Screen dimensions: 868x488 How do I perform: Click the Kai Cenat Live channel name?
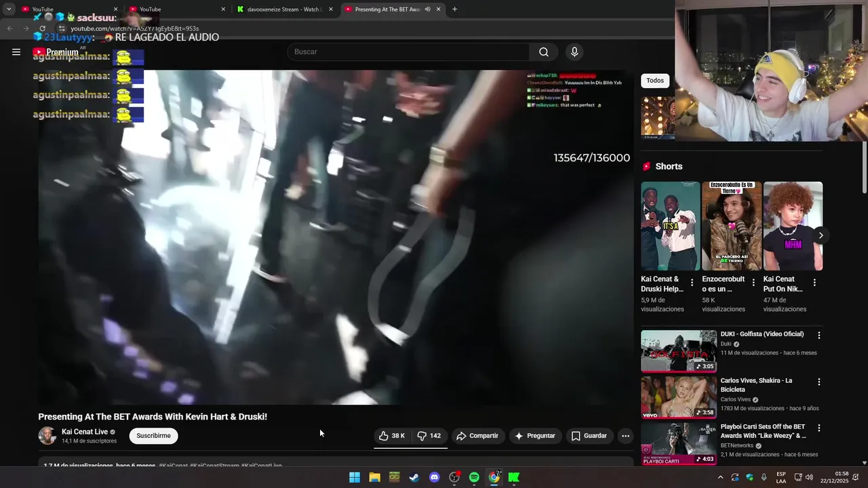click(x=85, y=432)
